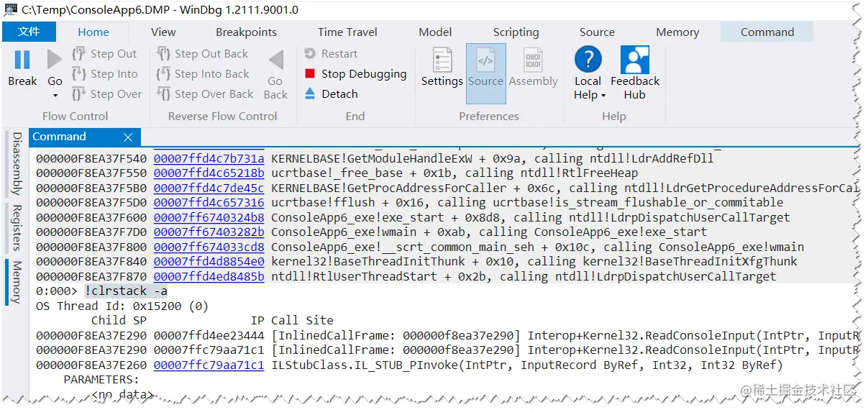Click the Go Back arrow icon
Screen dimensions: 868x410
point(275,60)
